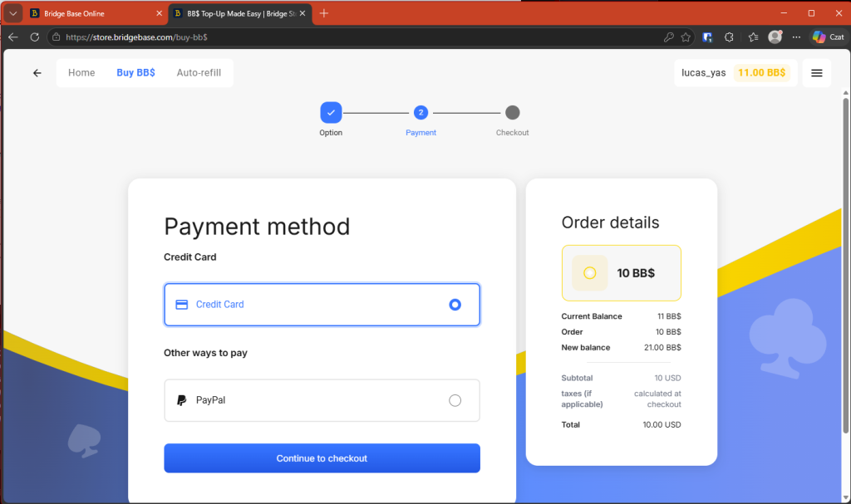Open the password key icon in address bar
The width and height of the screenshot is (851, 504).
[668, 37]
